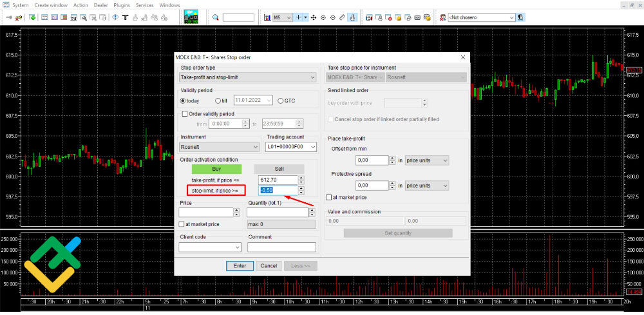Select the crosshair plus tool

(298, 17)
